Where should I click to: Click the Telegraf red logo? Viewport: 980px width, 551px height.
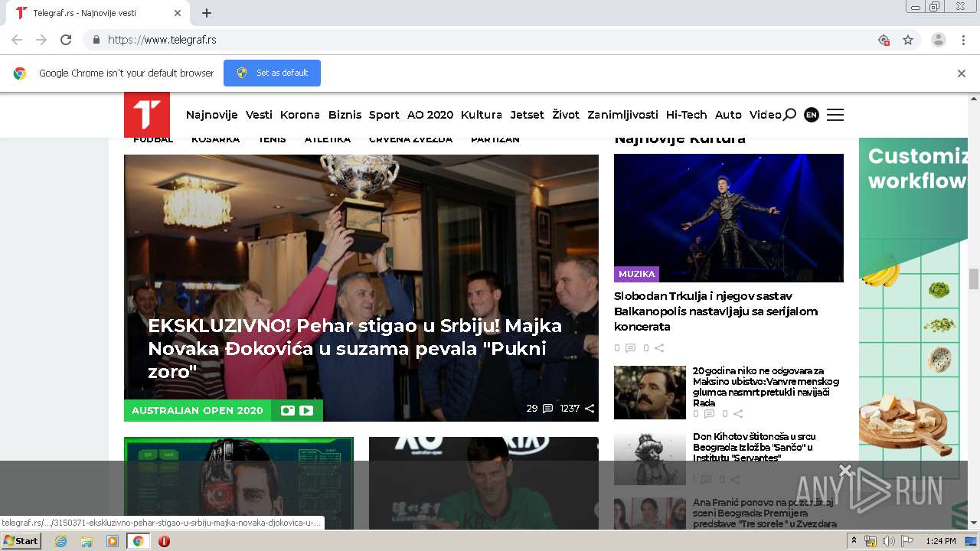(x=147, y=115)
